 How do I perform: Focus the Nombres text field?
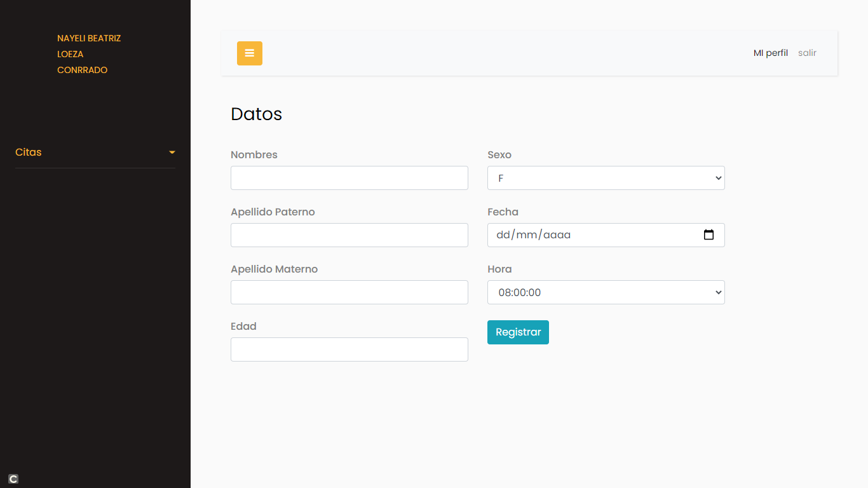pos(349,178)
